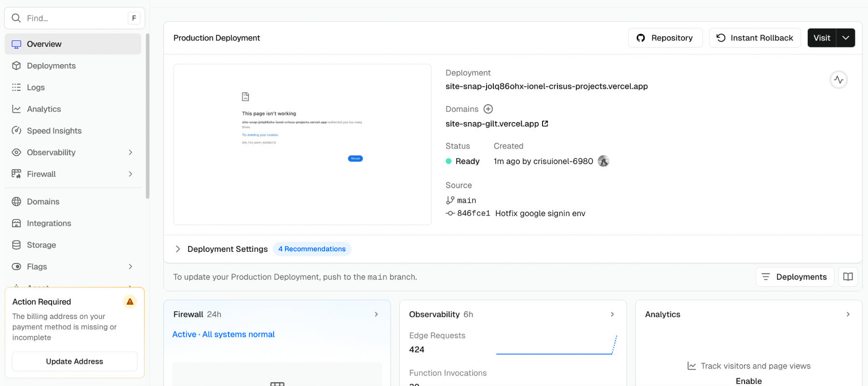Click Hotfix google signin env commit message
Image resolution: width=868 pixels, height=386 pixels.
pyautogui.click(x=540, y=213)
